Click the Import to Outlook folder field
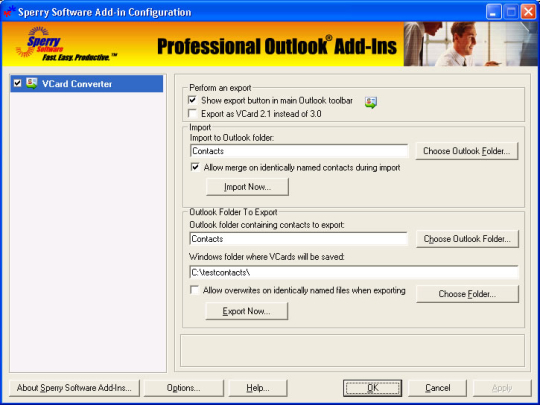The width and height of the screenshot is (540, 405). pyautogui.click(x=299, y=151)
